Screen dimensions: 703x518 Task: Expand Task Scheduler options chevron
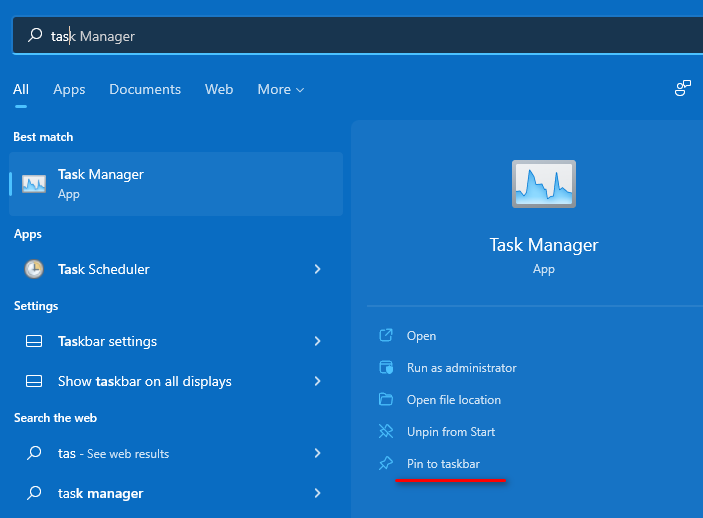click(x=317, y=269)
